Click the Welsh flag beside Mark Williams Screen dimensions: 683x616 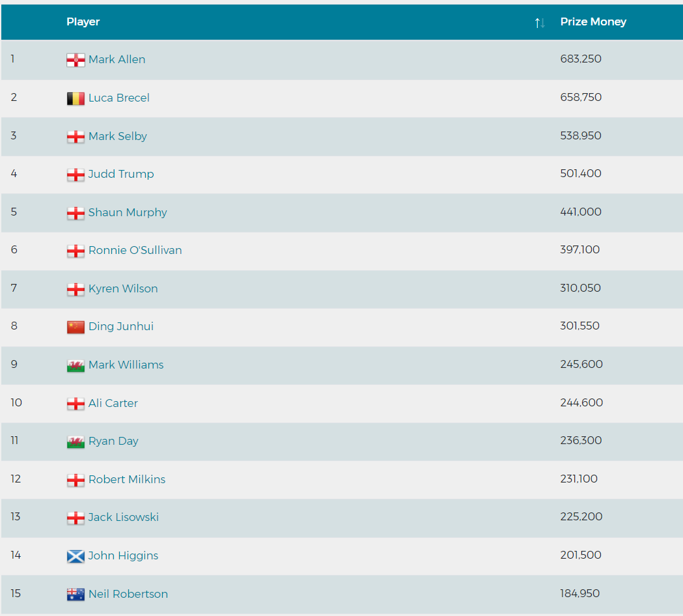[x=76, y=365]
